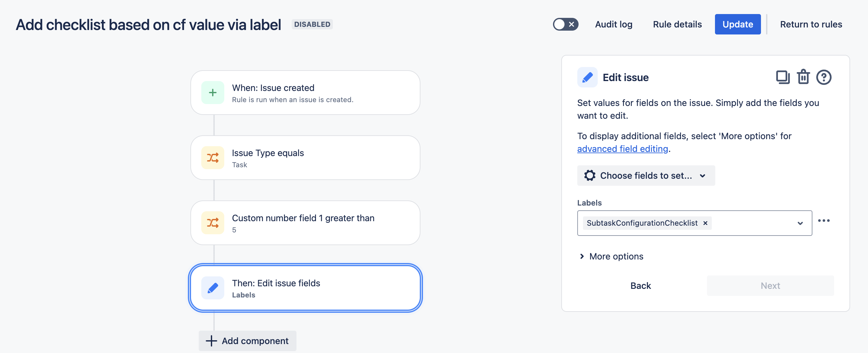The image size is (868, 353).
Task: Click the green plus trigger icon
Action: [x=213, y=93]
